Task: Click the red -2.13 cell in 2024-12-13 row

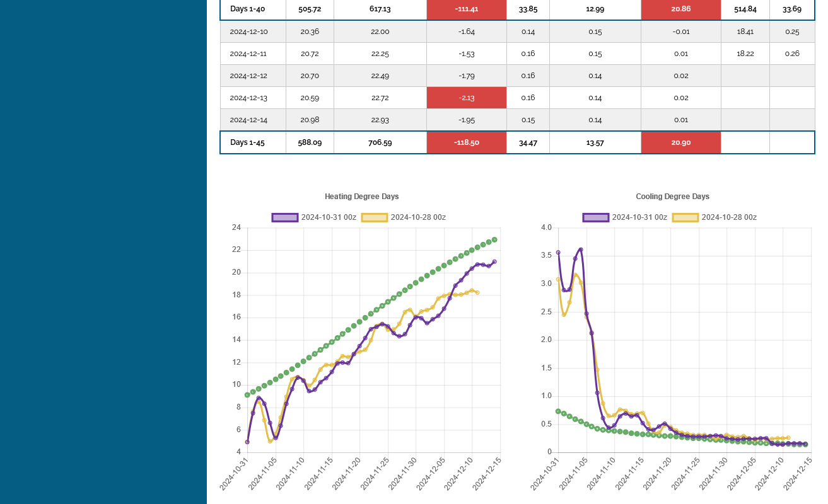Action: [467, 98]
